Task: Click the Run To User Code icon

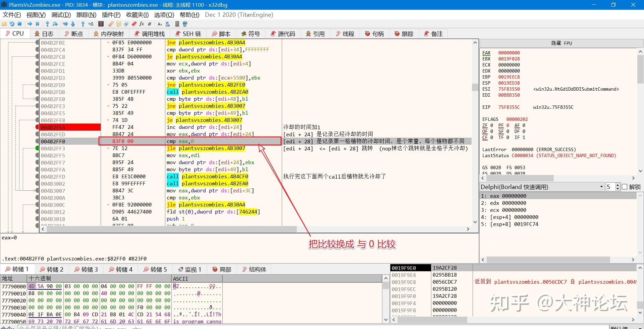Action: tap(91, 24)
